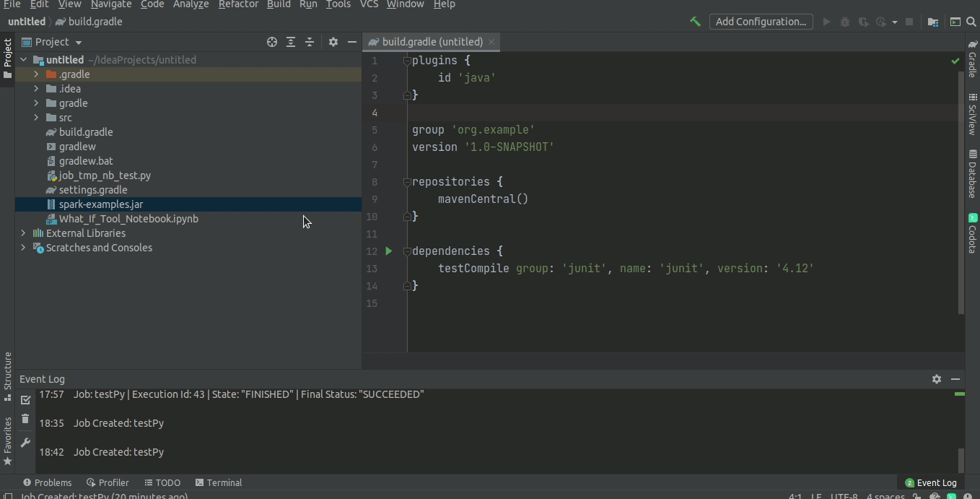Click the Run triangle in main toolbar

pos(827,22)
